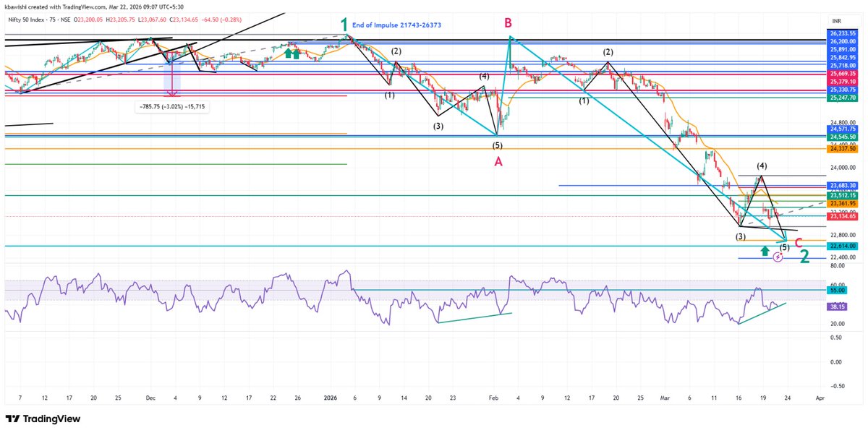Viewport: 868px width, 433px height.
Task: Click the orange 23,361.95 price label
Action: (x=843, y=204)
